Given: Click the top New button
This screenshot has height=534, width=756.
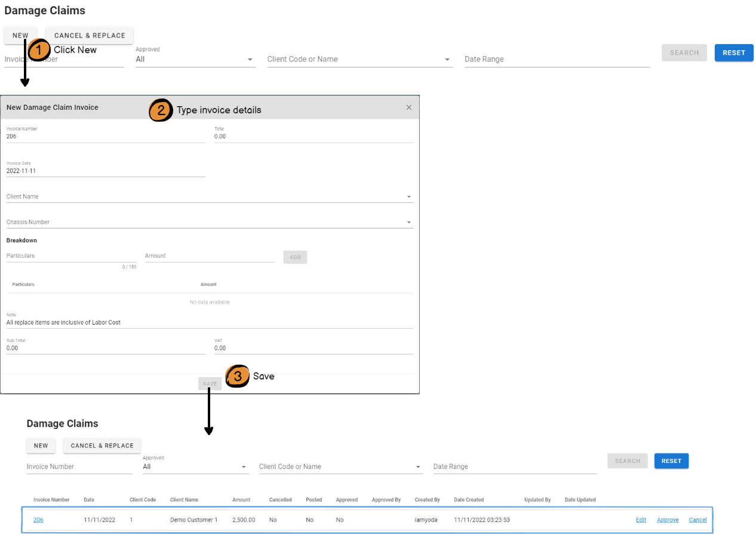Looking at the screenshot, I should [20, 36].
